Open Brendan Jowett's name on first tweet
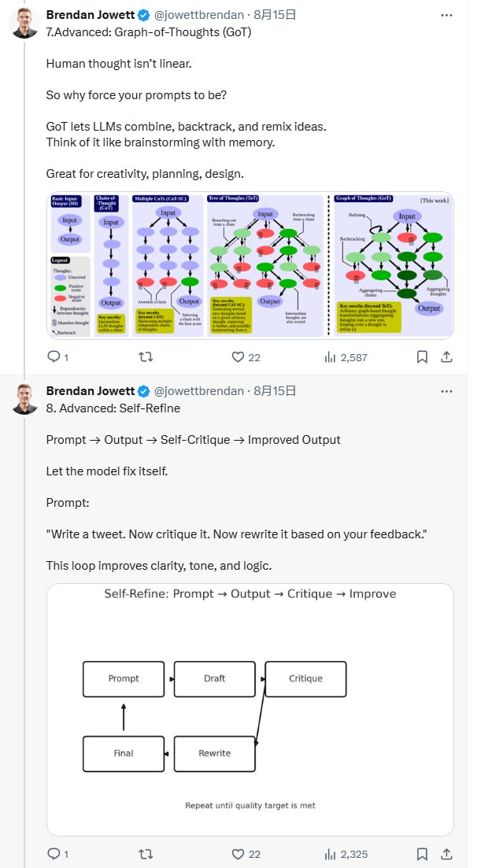481x868 pixels. click(91, 14)
